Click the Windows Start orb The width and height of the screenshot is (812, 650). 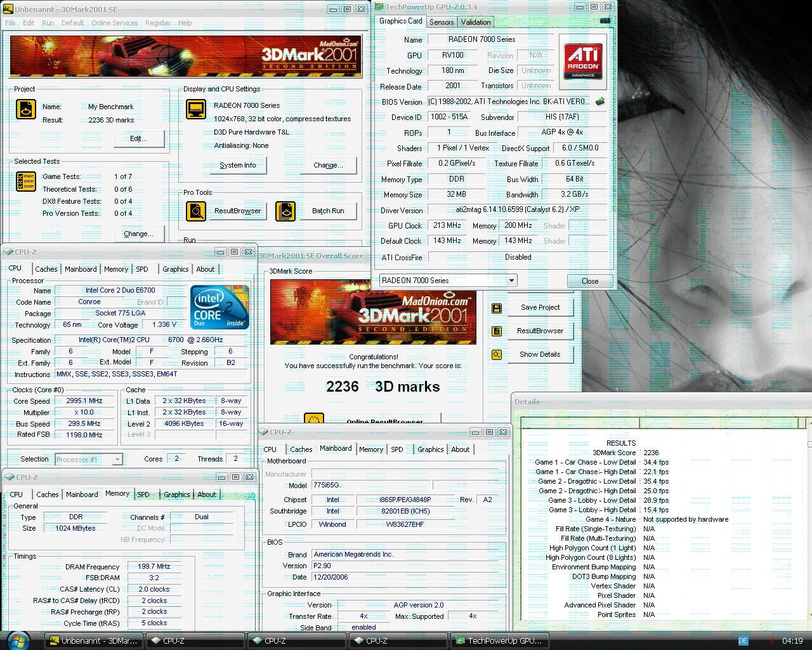pos(18,640)
